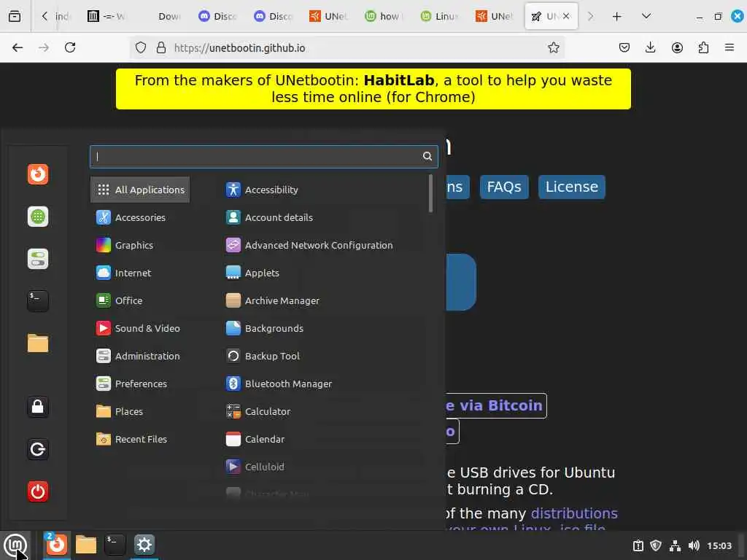Open Firefox hamburger application menu
Image resolution: width=747 pixels, height=560 pixels.
click(x=729, y=47)
